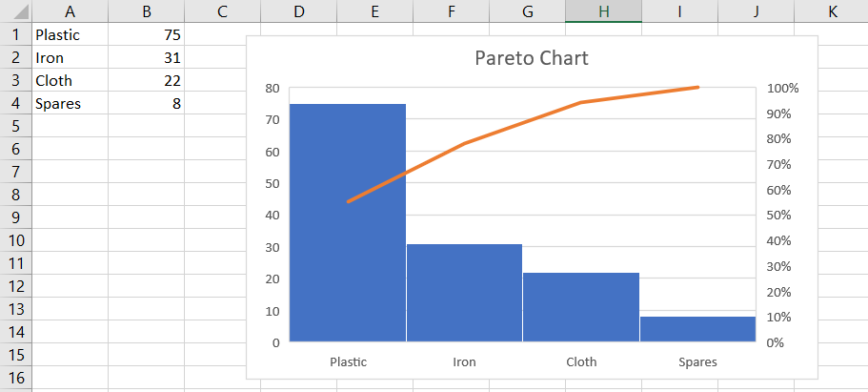Select row 7 header
This screenshot has width=868, height=392.
pyautogui.click(x=16, y=172)
